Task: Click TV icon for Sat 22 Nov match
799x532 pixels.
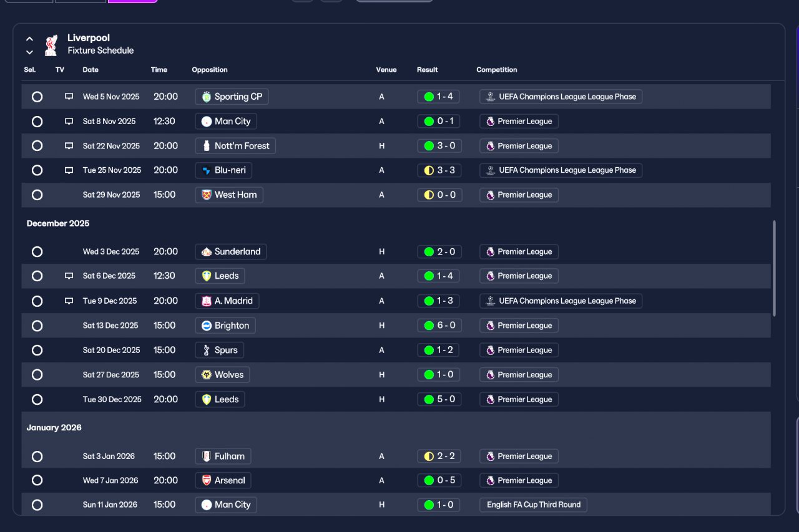Action: 69,146
